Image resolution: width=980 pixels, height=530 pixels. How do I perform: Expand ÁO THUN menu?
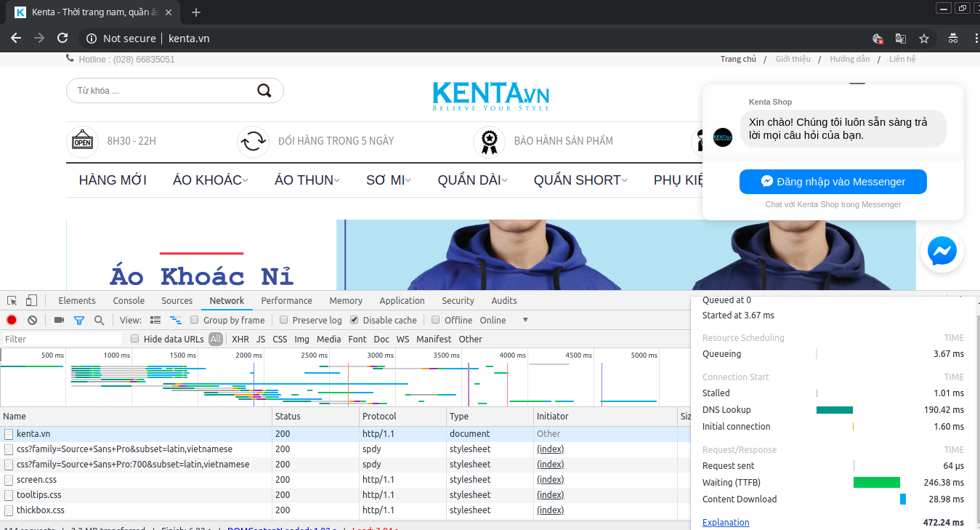coord(307,180)
